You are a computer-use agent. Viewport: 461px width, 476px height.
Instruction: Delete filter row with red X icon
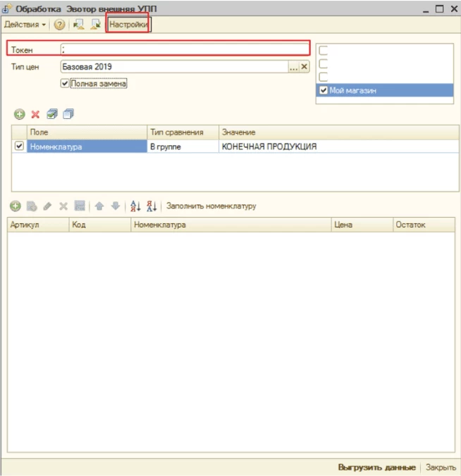35,114
